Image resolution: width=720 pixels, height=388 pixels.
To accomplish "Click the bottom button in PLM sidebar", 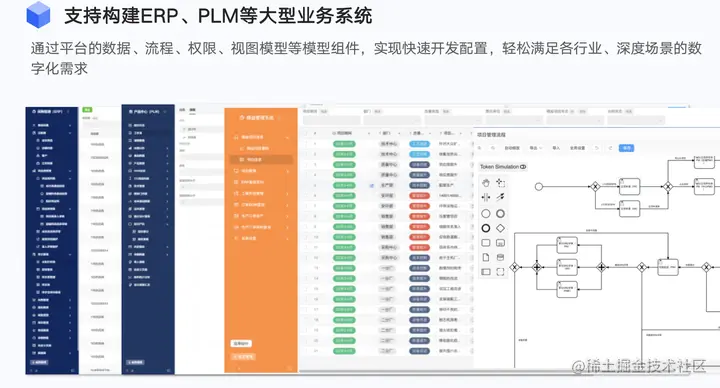I will point(135,362).
